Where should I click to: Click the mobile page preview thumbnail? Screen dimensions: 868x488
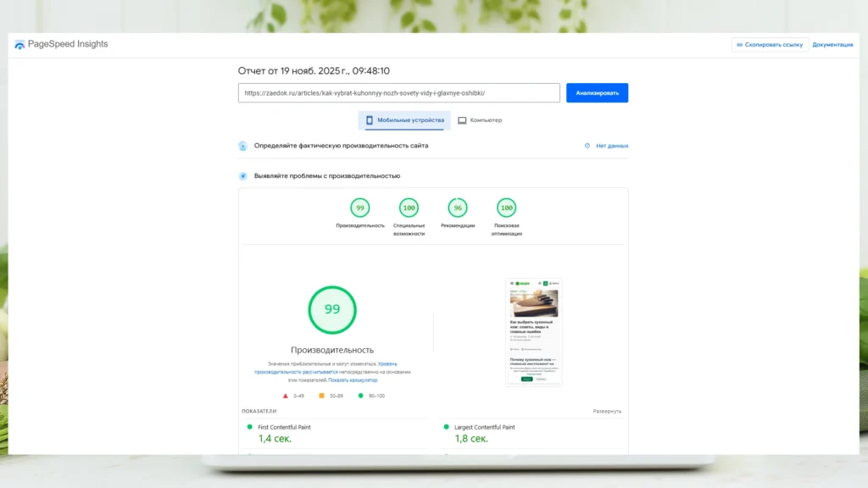tap(534, 330)
